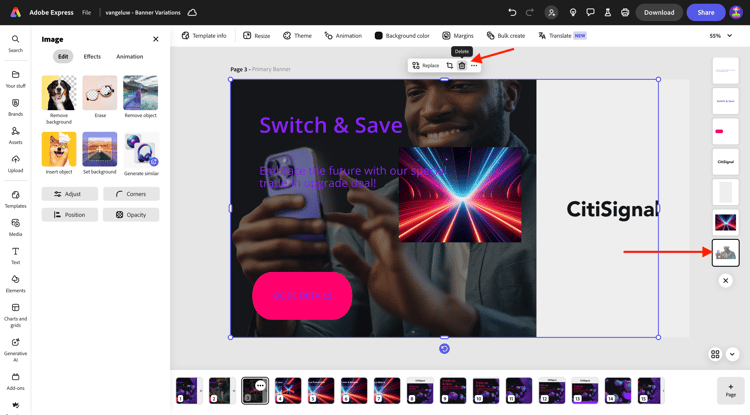Switch to the Edit tab

point(63,56)
